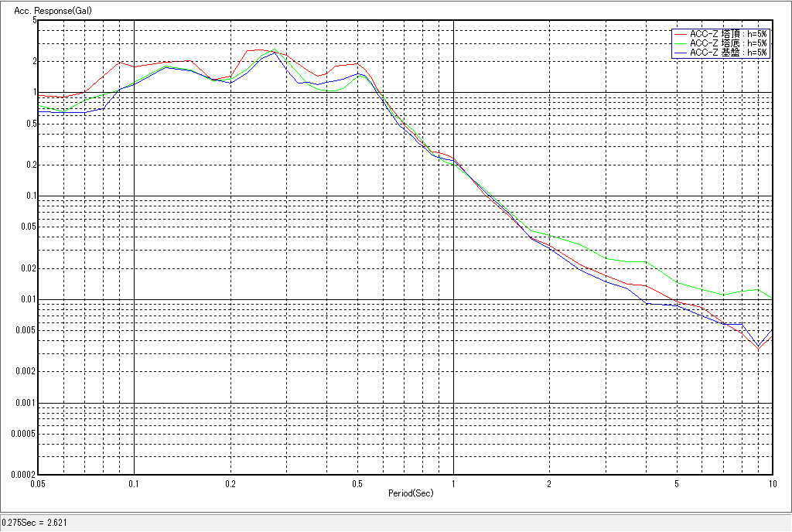Click the '0.275Sec = 2.621' status bar readout

[x=35, y=523]
